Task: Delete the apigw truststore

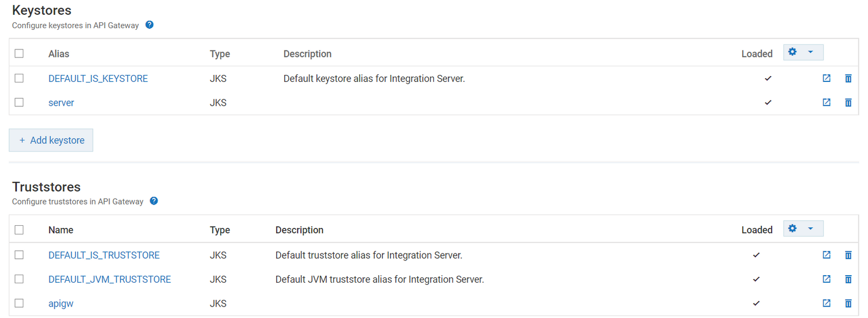Action: [x=848, y=303]
